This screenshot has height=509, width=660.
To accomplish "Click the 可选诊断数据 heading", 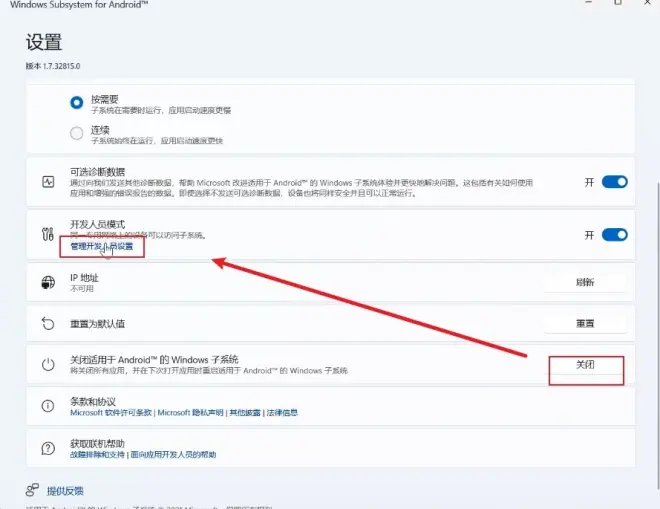I will pyautogui.click(x=97, y=172).
